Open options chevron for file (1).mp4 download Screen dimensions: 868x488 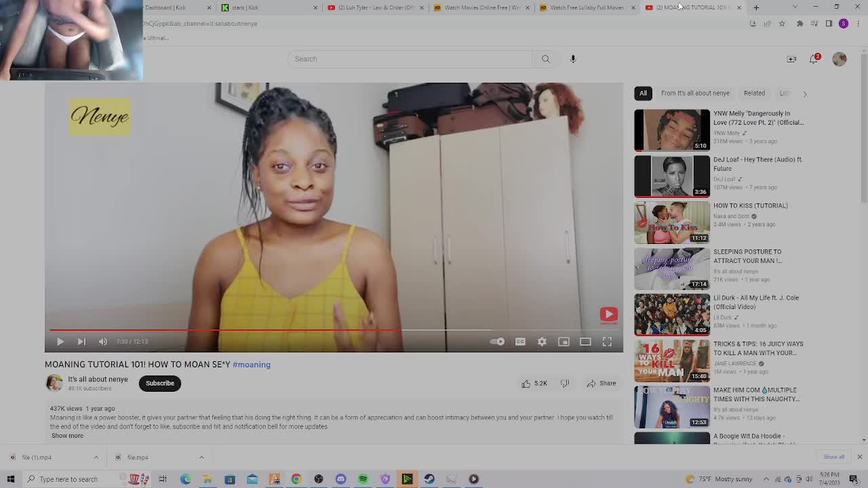click(x=96, y=457)
